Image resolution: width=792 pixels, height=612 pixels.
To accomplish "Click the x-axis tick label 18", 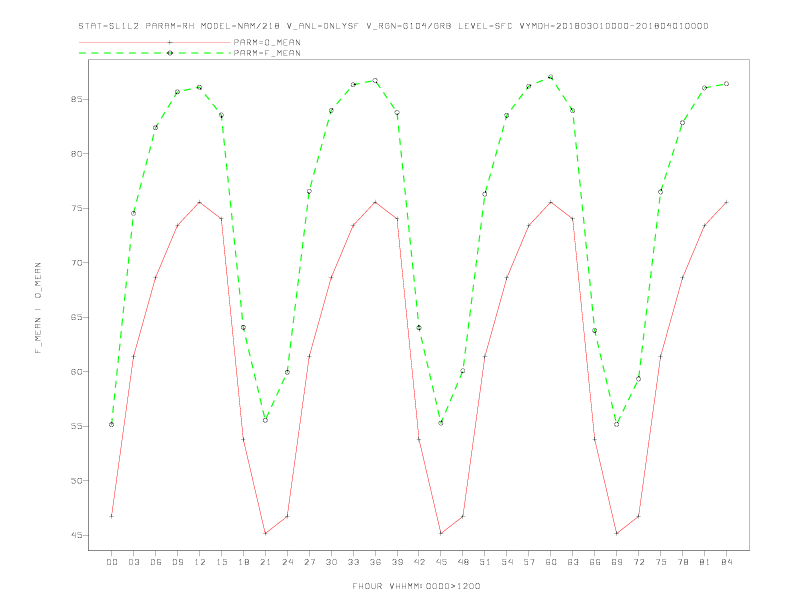I will [x=243, y=562].
